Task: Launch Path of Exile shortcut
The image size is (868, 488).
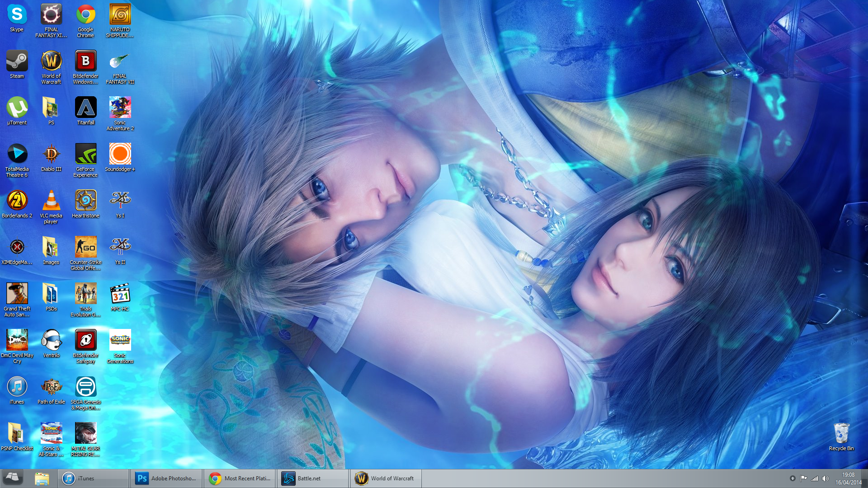Action: coord(51,390)
